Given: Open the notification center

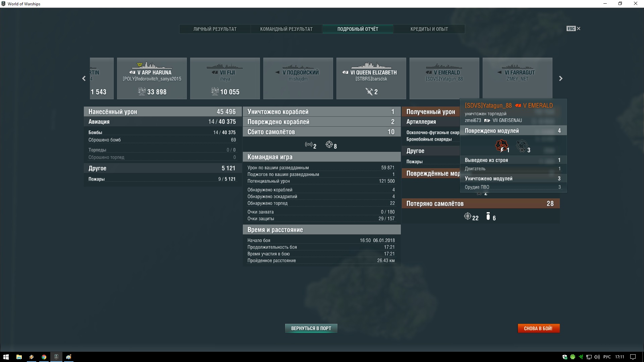Looking at the screenshot, I should coord(633,357).
